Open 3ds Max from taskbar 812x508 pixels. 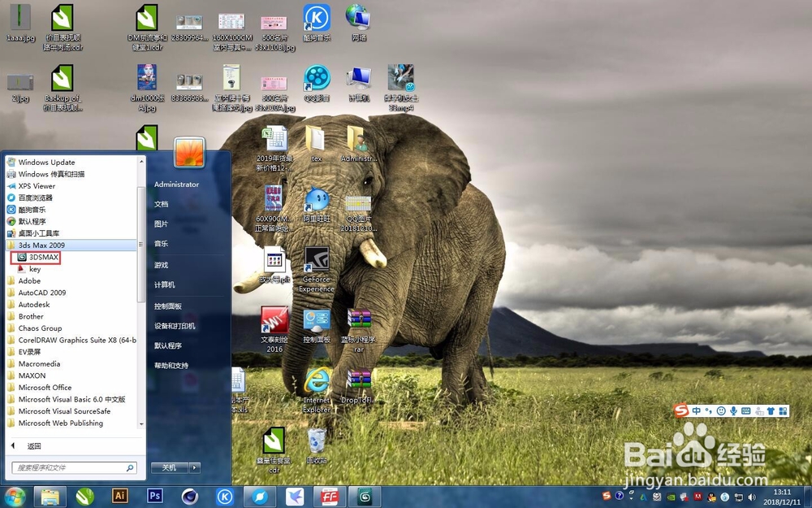(x=365, y=497)
